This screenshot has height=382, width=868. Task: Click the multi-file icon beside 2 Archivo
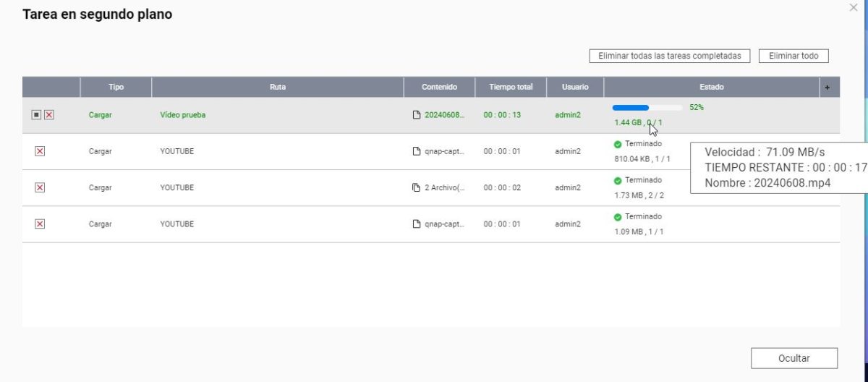[417, 187]
